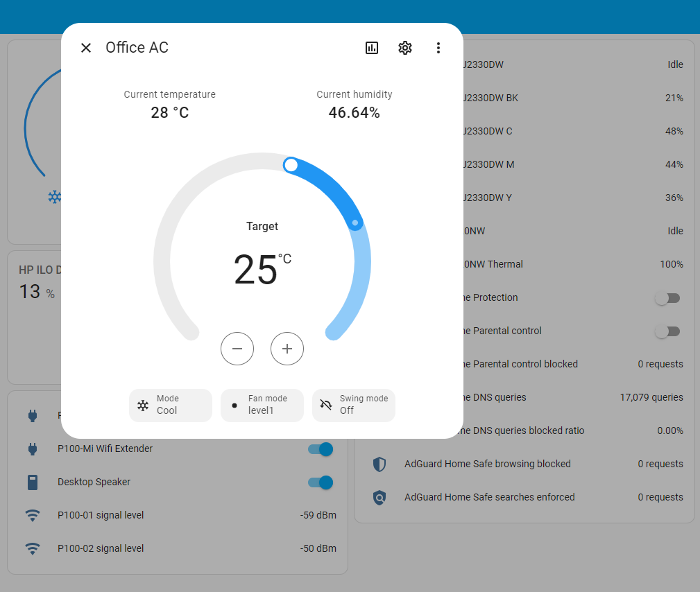700x592 pixels.
Task: Close the Office AC dialog
Action: click(x=86, y=48)
